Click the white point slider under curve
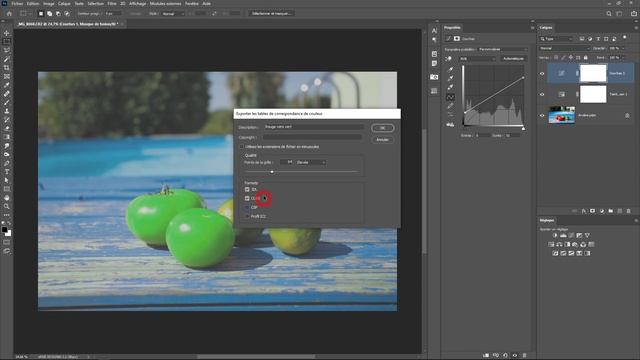640x360 pixels. (x=523, y=129)
